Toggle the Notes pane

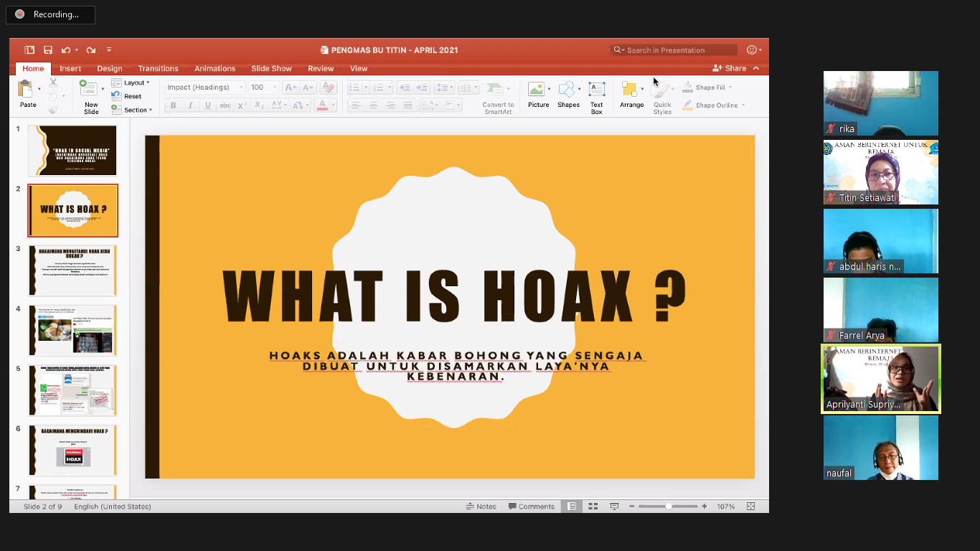click(x=481, y=507)
